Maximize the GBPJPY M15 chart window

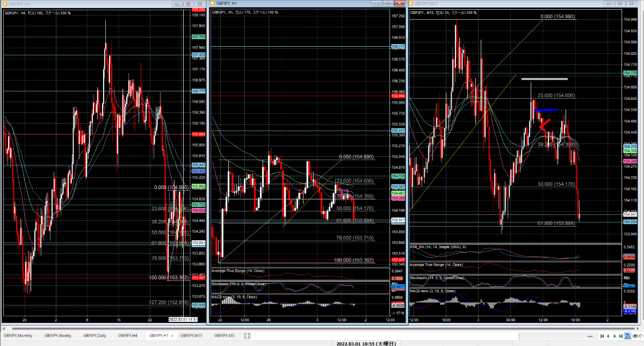(620, 4)
